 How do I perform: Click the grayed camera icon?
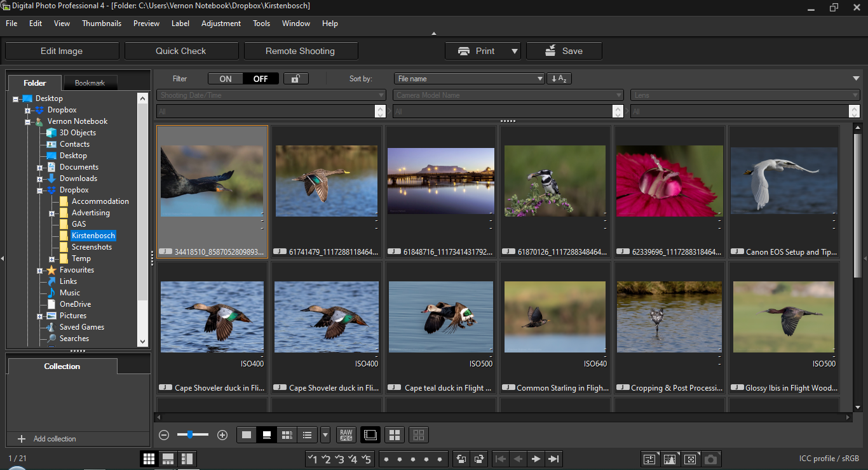pyautogui.click(x=711, y=459)
